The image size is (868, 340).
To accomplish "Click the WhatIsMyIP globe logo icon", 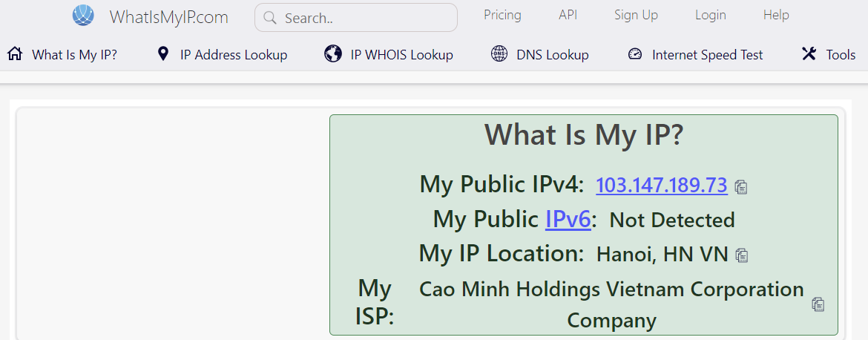I will click(83, 16).
